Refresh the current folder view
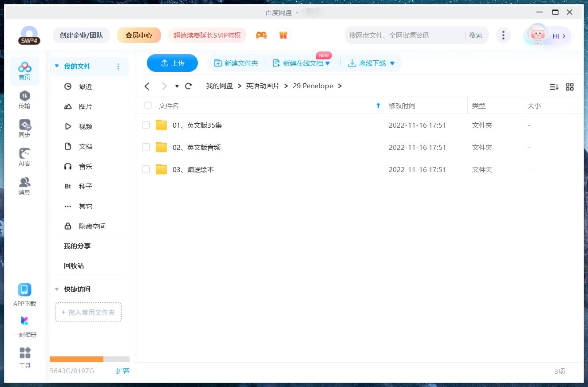Image resolution: width=588 pixels, height=387 pixels. pyautogui.click(x=188, y=86)
